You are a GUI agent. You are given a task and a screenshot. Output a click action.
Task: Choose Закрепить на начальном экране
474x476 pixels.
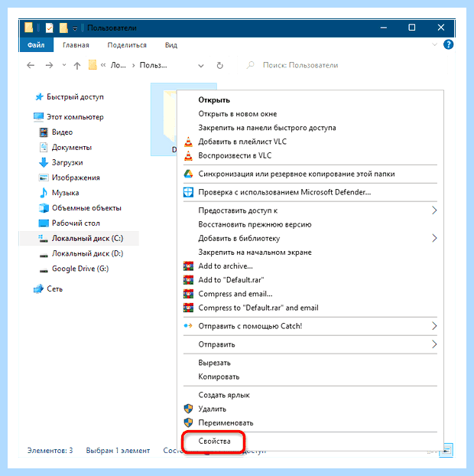[x=310, y=253]
